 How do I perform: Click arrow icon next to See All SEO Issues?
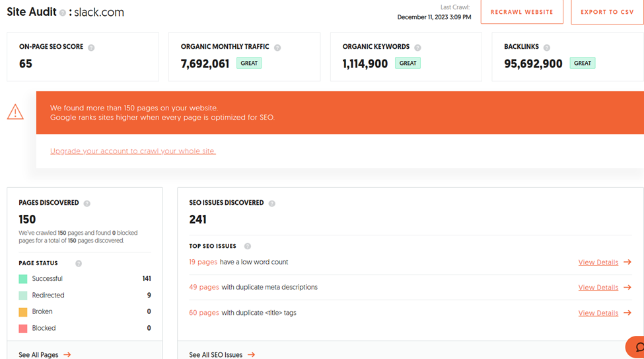[251, 354]
